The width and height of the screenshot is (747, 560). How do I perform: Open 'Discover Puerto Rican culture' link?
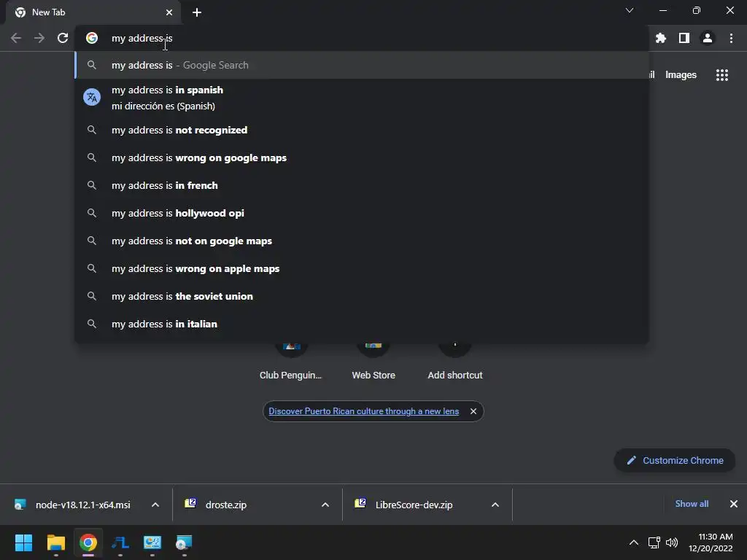coord(363,411)
